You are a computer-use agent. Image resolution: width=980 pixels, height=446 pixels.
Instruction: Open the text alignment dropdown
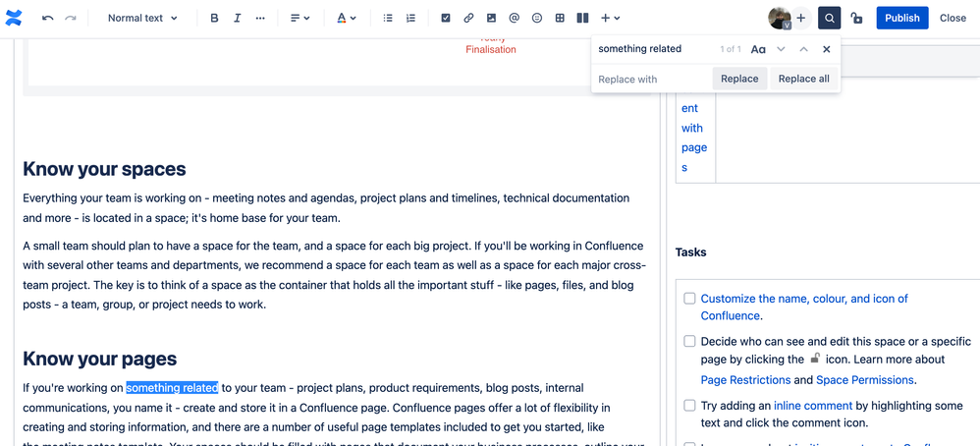tap(300, 18)
